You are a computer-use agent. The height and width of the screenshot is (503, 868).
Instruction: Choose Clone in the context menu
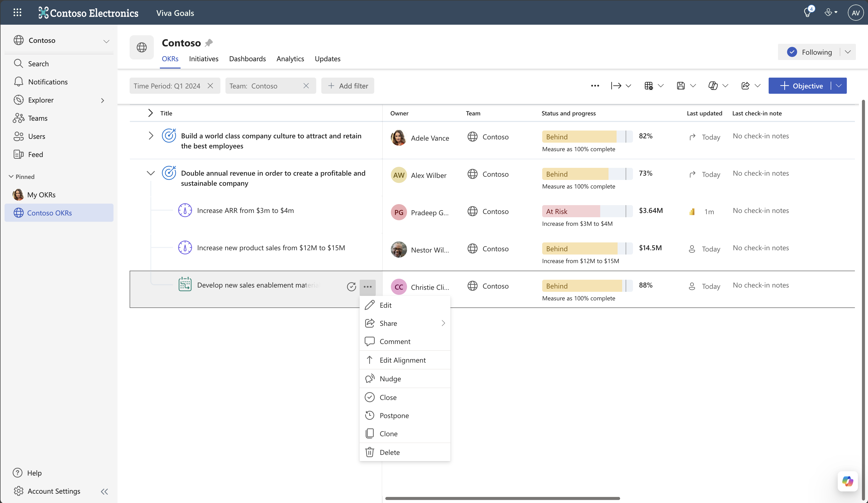(x=405, y=433)
